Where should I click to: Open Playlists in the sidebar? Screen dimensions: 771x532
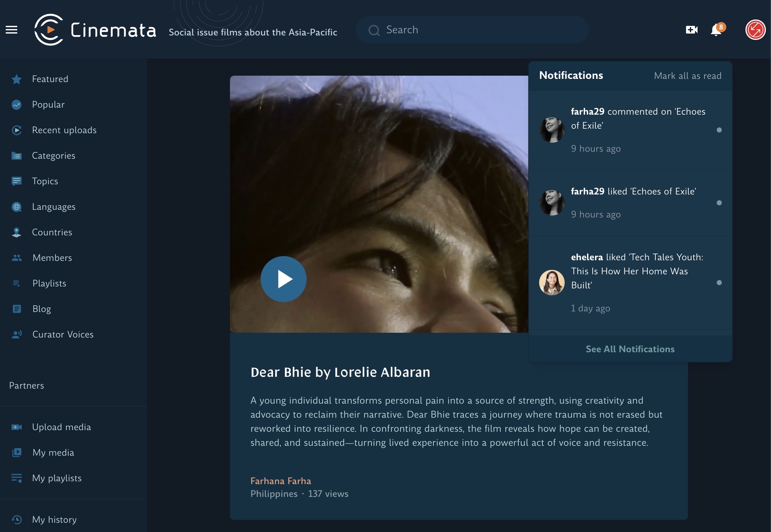(x=49, y=283)
